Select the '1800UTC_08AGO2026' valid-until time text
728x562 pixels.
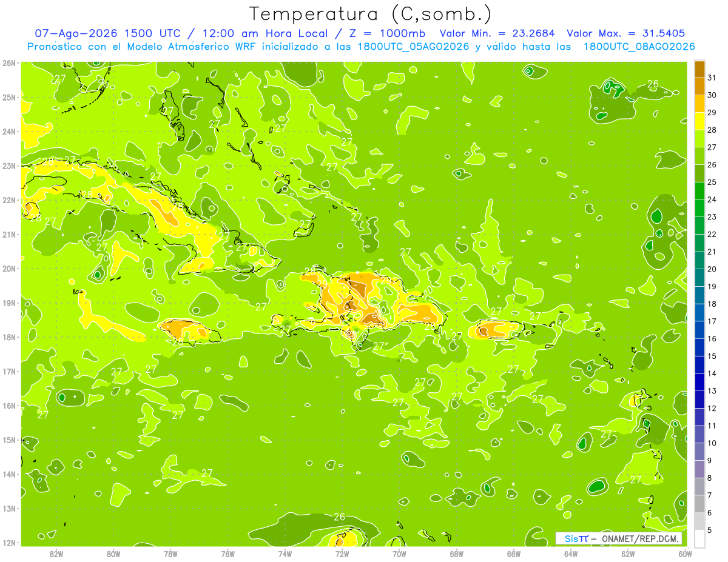[639, 47]
